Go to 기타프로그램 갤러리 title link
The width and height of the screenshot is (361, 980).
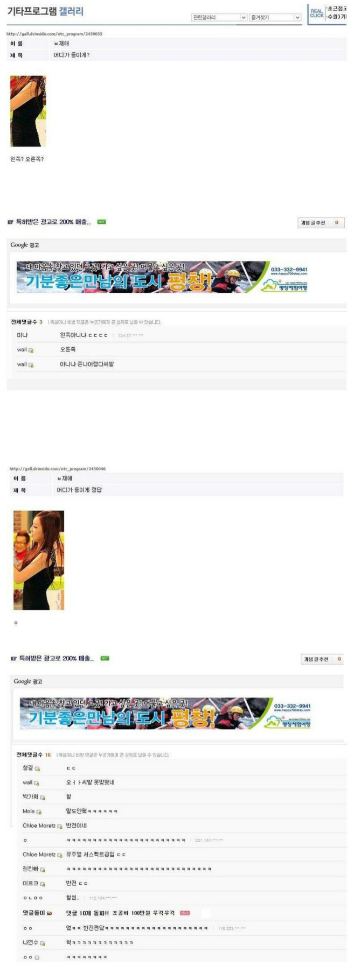[45, 11]
